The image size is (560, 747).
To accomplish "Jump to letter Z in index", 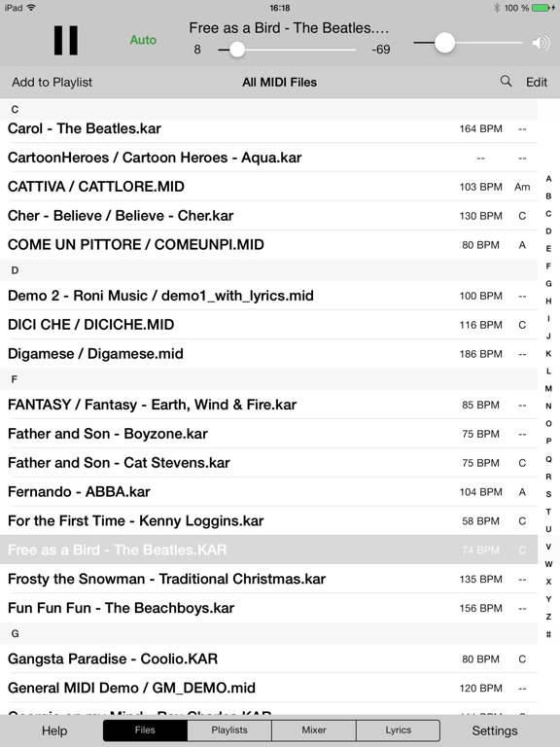I will click(548, 617).
